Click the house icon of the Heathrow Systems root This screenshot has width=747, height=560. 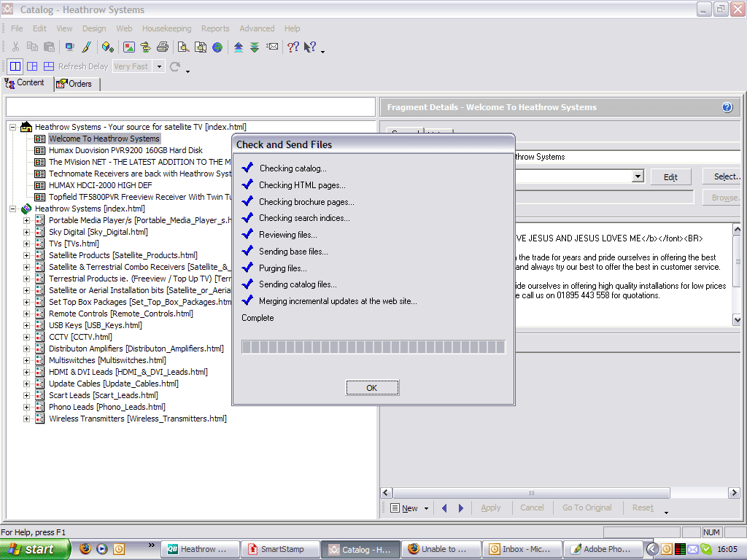27,127
